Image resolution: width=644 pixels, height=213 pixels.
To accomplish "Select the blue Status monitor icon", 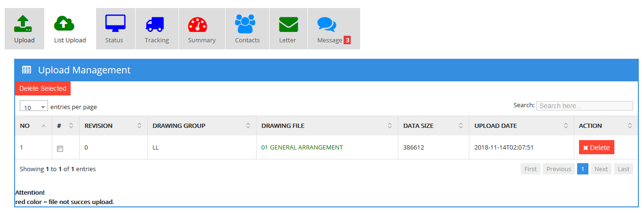I will tap(115, 23).
